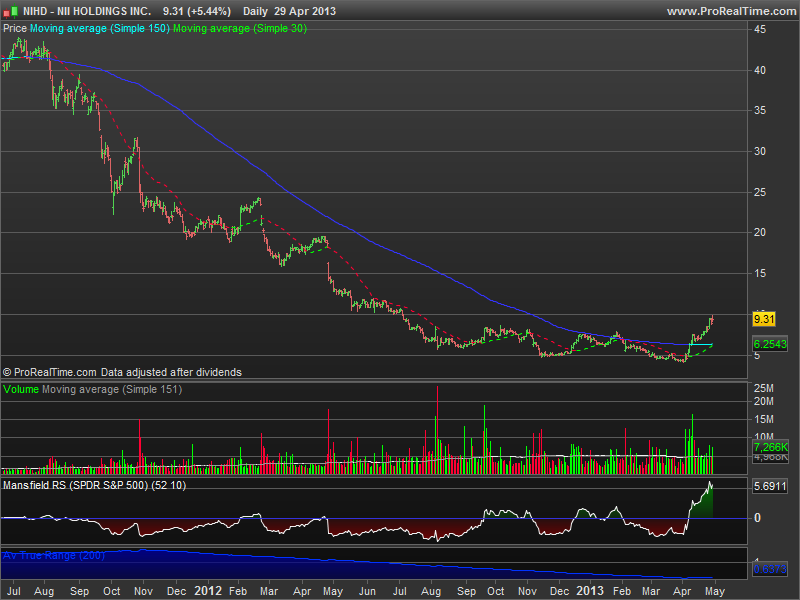
Task: Click the green 6.2543 moving average tag
Action: click(x=768, y=344)
